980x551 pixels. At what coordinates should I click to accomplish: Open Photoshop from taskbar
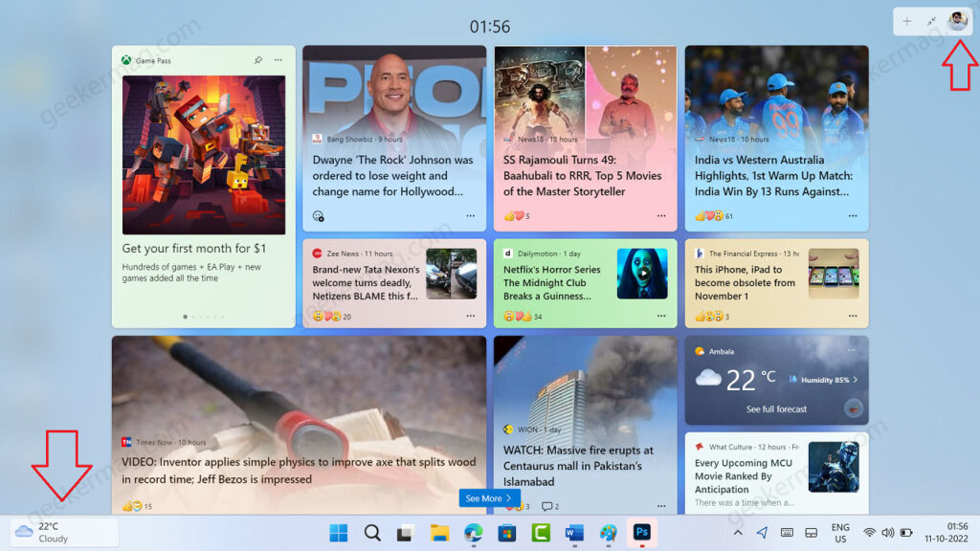pos(642,532)
